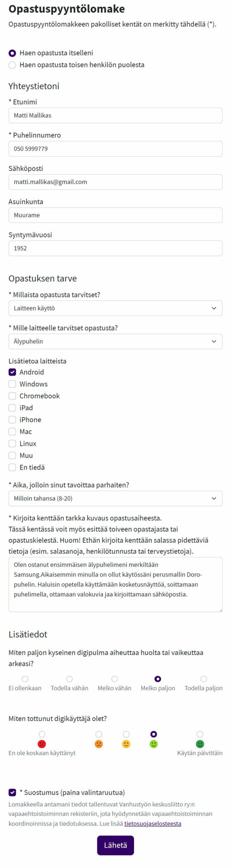The height and width of the screenshot is (868, 233).
Task: Expand the Älypuhelin device dropdown
Action: 115,341
